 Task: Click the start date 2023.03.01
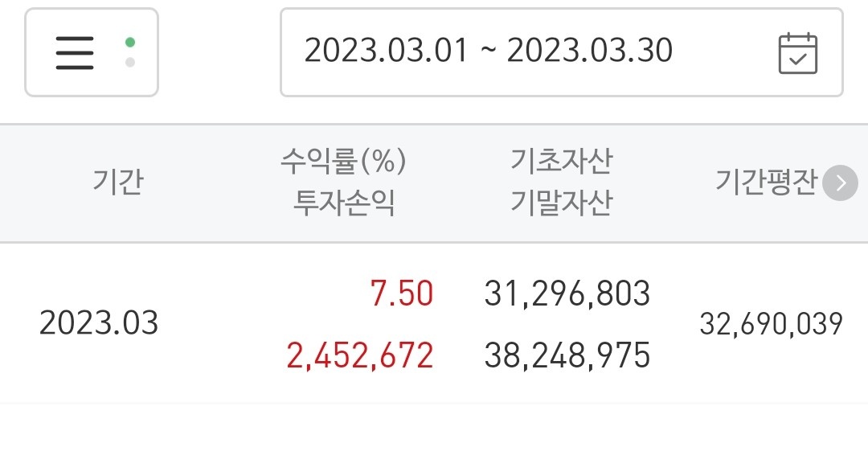pos(387,51)
